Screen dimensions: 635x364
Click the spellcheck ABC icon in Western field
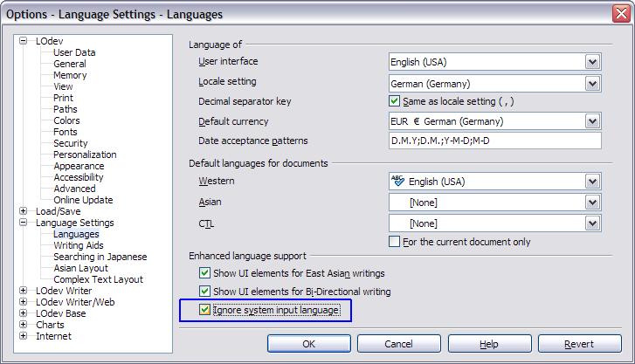click(x=397, y=181)
